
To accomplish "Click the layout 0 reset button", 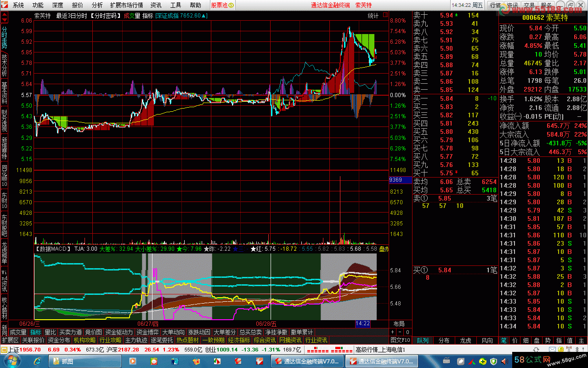I will (x=407, y=332).
